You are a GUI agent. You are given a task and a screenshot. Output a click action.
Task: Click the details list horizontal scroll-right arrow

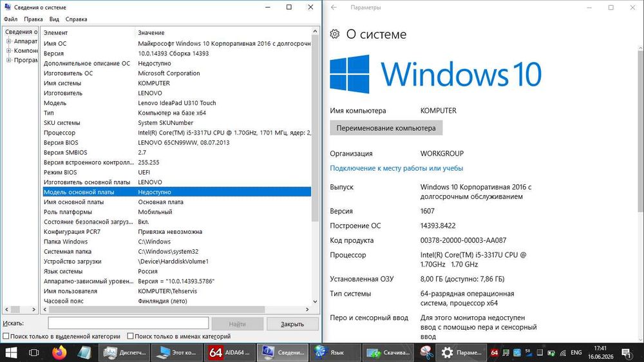point(307,309)
